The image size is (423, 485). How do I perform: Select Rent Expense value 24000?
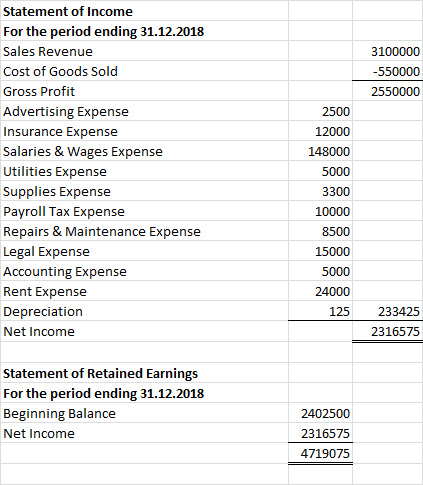332,292
